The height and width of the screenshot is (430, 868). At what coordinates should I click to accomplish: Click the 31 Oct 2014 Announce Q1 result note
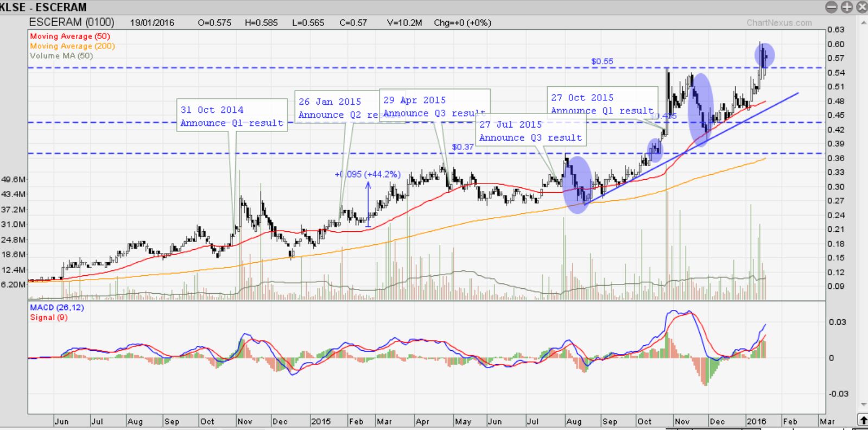[232, 116]
